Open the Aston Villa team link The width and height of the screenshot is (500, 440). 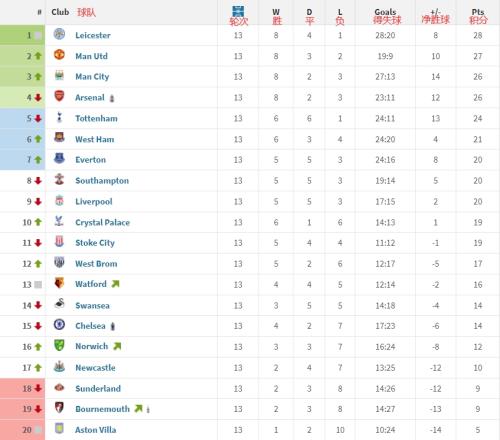(95, 430)
